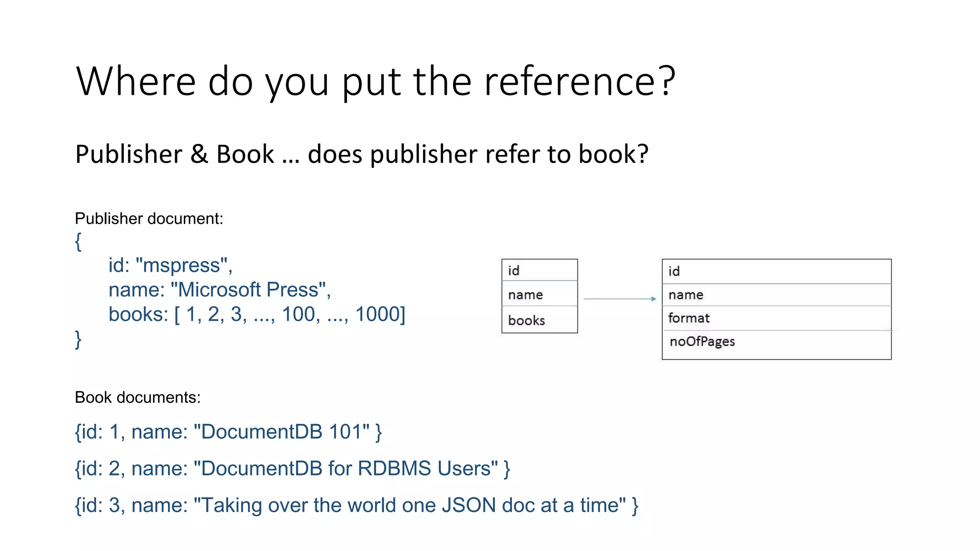Click the books array line ending in 1000
This screenshot has height=551, width=980.
click(257, 314)
